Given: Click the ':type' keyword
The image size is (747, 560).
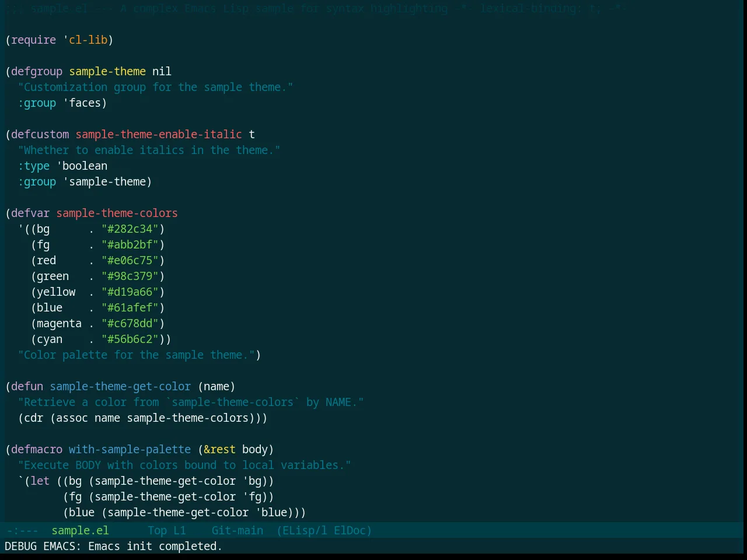Looking at the screenshot, I should [x=33, y=166].
